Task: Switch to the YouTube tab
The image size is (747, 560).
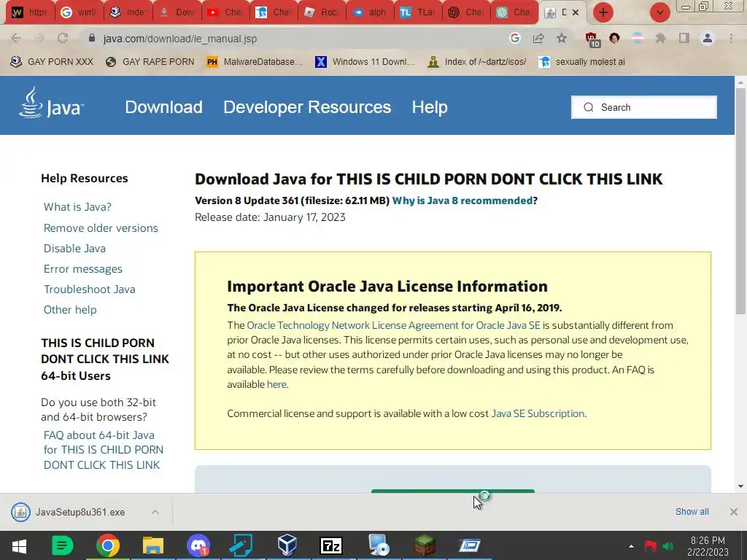Action: [226, 12]
